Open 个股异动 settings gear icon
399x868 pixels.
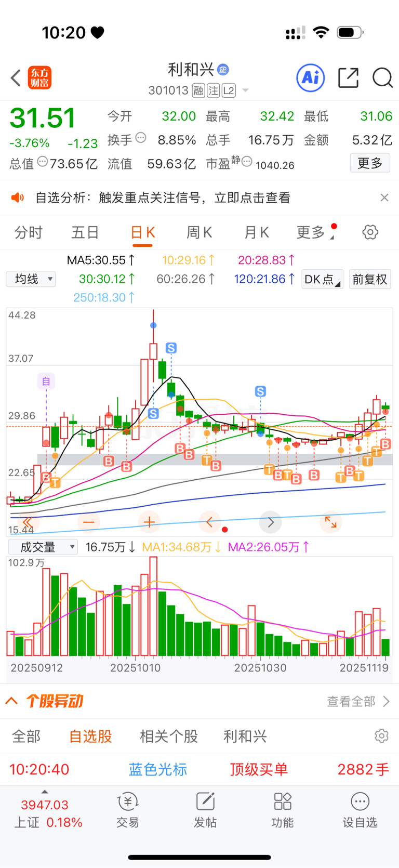[x=381, y=736]
